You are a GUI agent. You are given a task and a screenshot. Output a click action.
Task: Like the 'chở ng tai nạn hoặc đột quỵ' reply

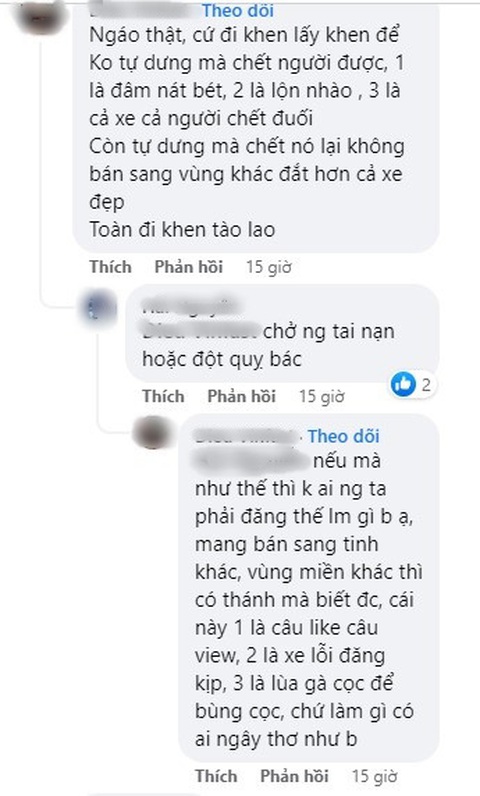[163, 396]
